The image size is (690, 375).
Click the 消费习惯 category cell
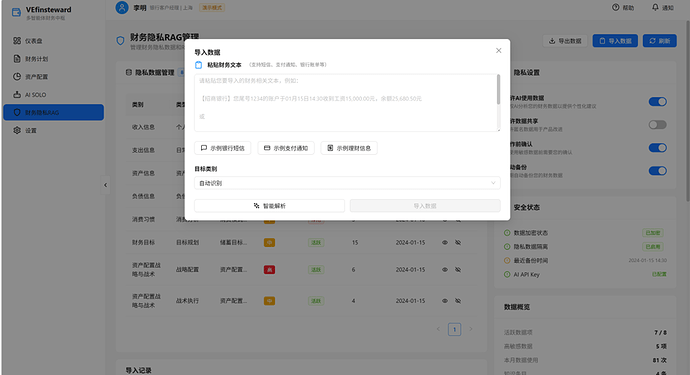click(x=143, y=219)
